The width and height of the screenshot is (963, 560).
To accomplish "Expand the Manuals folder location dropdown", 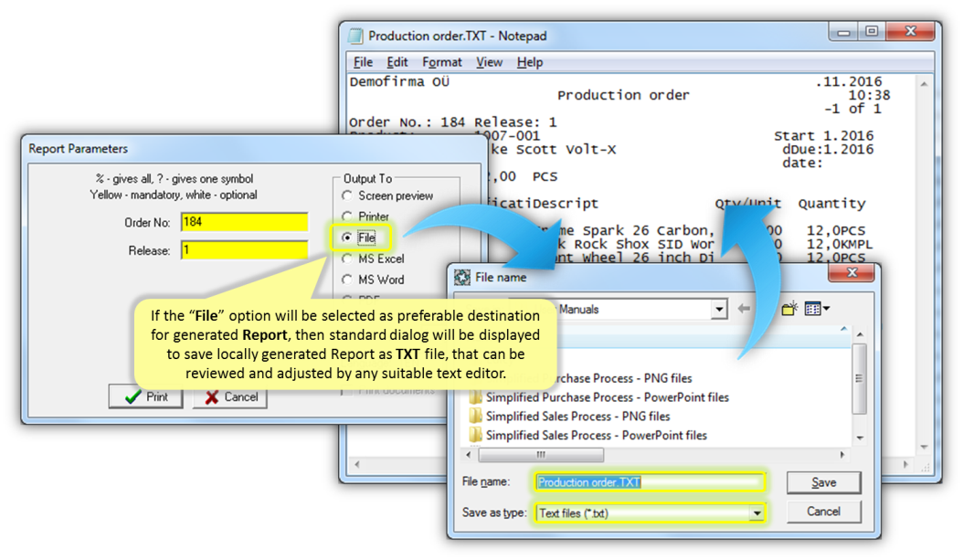I will pyautogui.click(x=718, y=309).
